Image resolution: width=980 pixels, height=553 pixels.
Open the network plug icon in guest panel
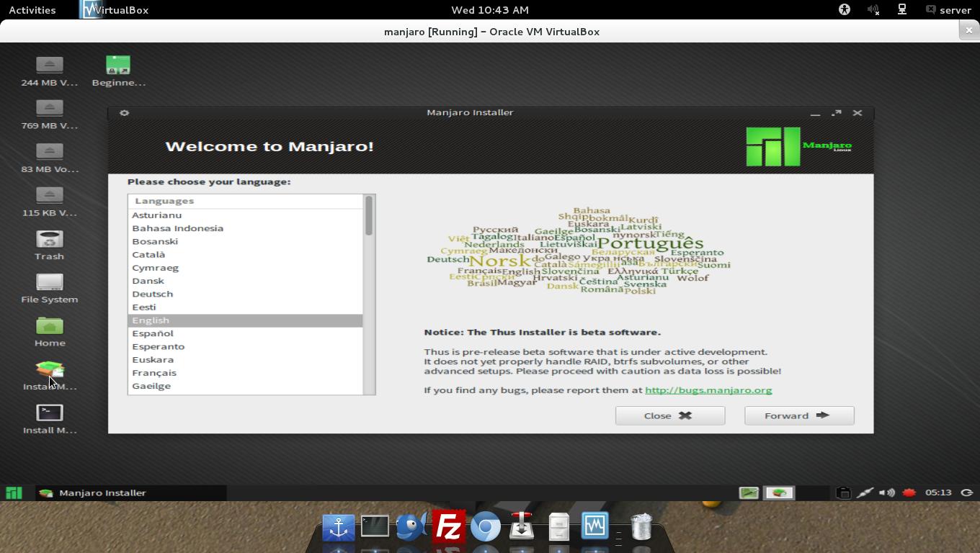pos(865,493)
